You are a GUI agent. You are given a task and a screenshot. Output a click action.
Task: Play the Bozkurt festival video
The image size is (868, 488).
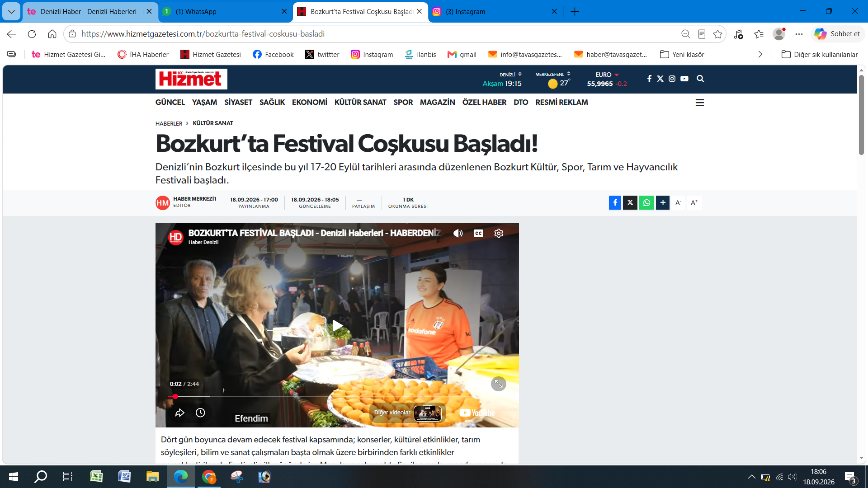tap(337, 325)
